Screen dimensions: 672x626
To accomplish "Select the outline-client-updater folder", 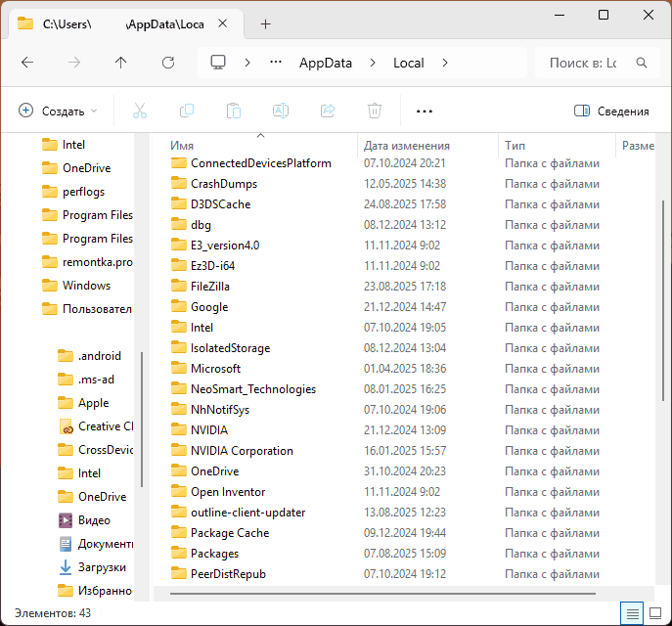I will [x=238, y=513].
